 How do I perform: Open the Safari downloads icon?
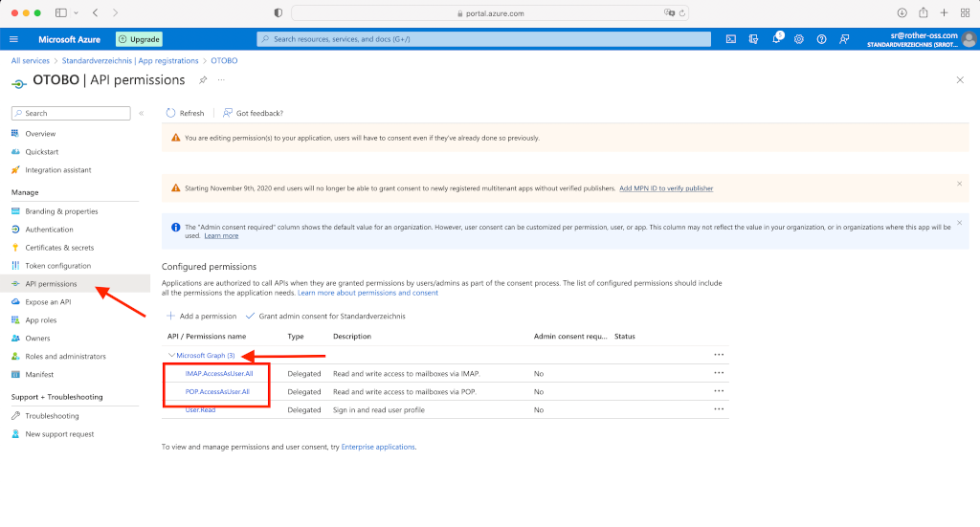tap(902, 12)
